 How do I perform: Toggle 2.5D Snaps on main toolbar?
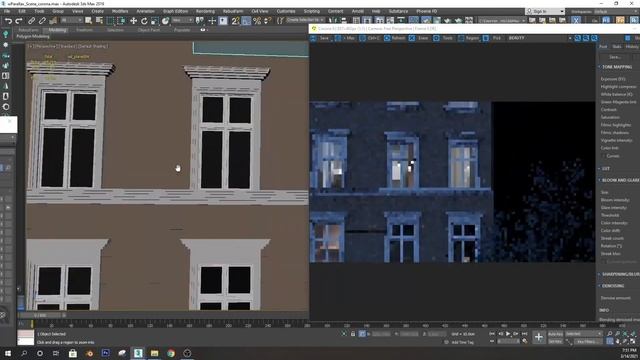(235, 20)
